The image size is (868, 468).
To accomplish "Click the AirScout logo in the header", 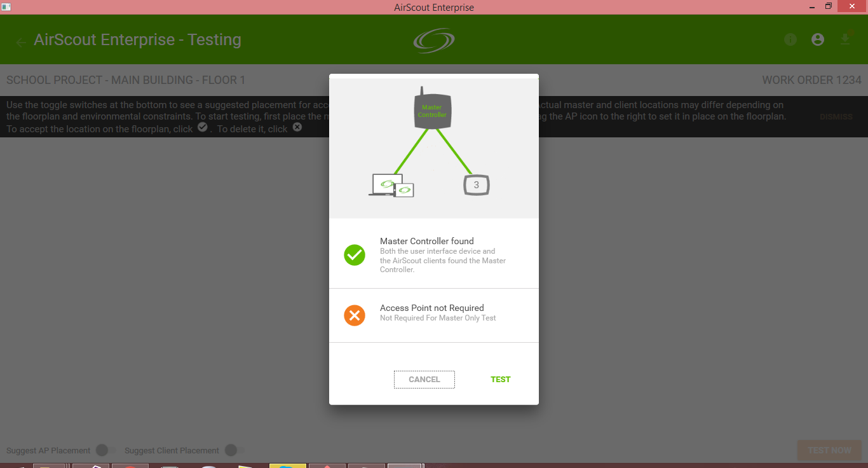I will pyautogui.click(x=434, y=41).
